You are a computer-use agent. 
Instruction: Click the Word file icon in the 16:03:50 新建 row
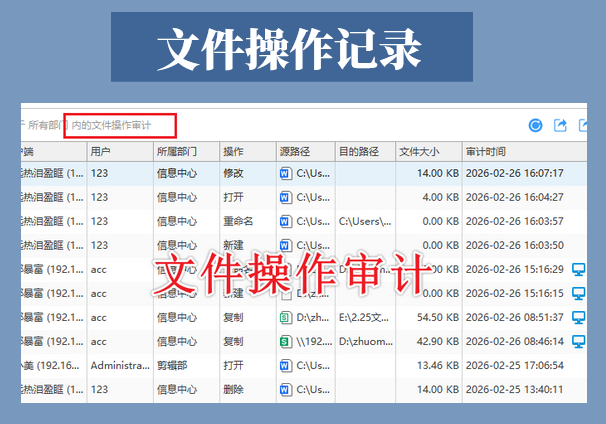285,245
